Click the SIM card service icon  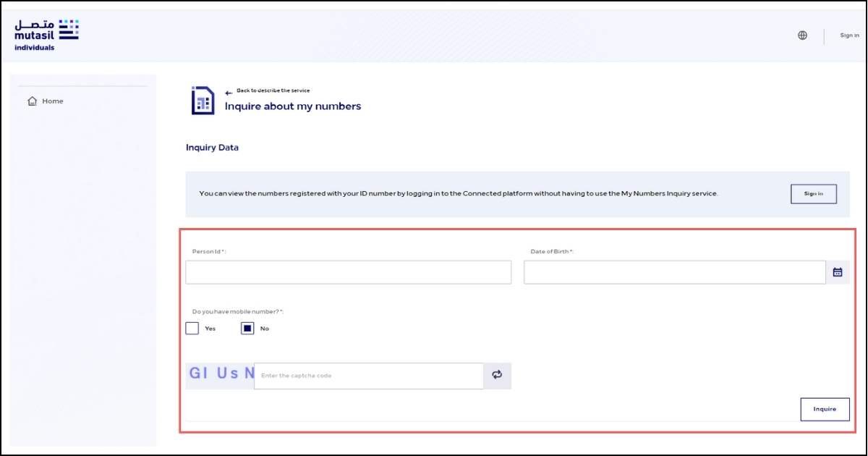(x=203, y=99)
